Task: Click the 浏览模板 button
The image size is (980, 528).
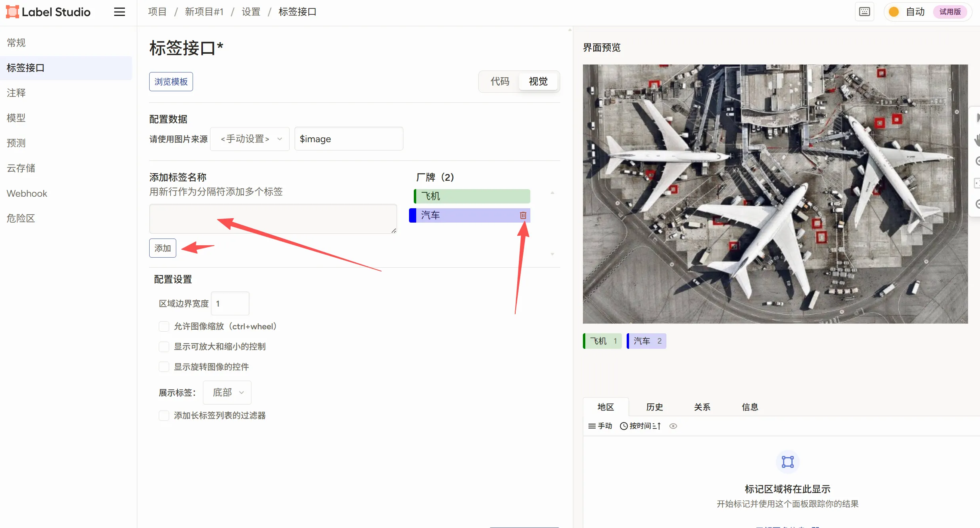Action: tap(171, 82)
